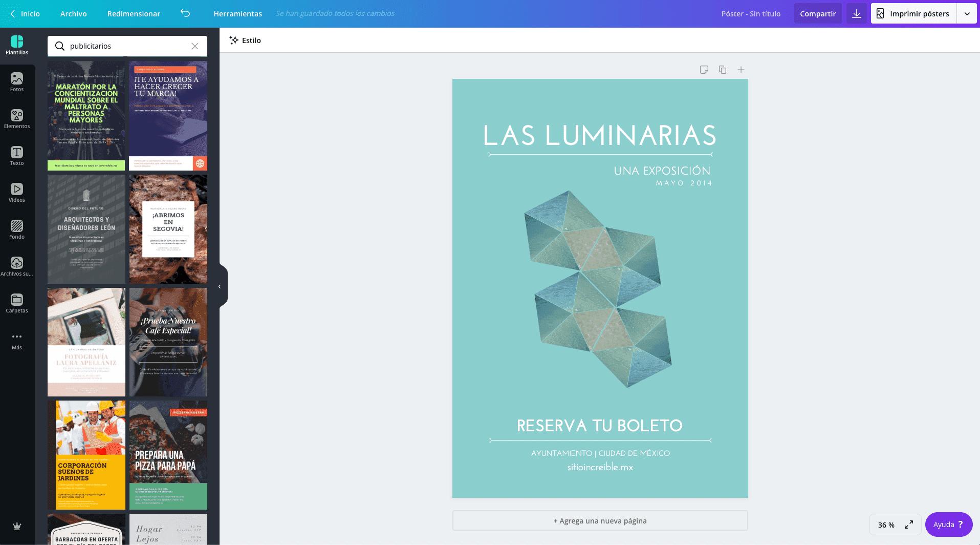Duplicate the page using the copy icon
Image resolution: width=980 pixels, height=545 pixels.
point(723,69)
